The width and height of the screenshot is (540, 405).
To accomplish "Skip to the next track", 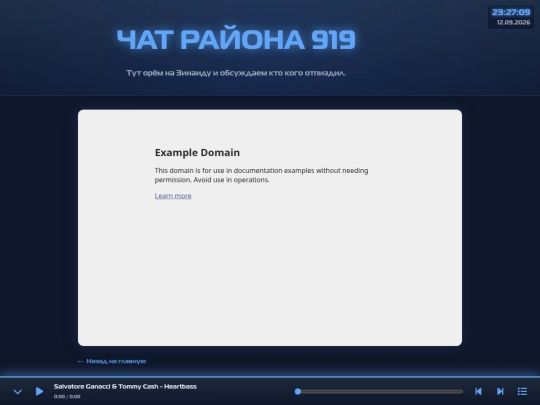I will (x=500, y=391).
